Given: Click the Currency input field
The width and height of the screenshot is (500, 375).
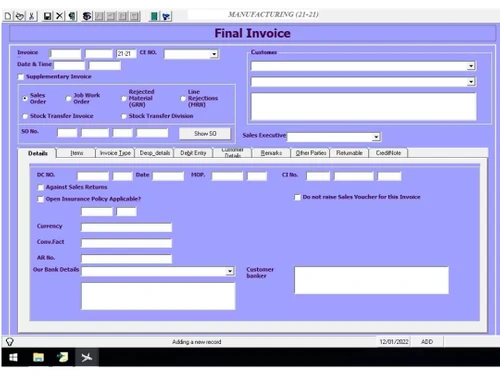Looking at the screenshot, I should pos(127,228).
